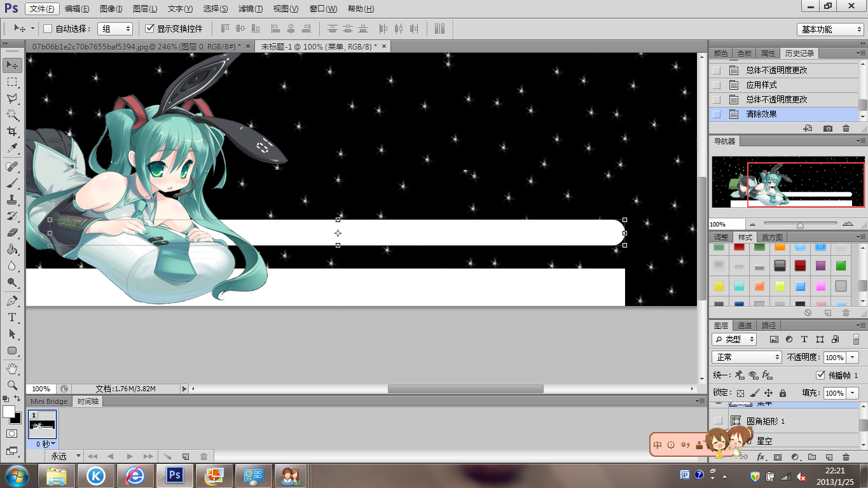Screen dimensions: 868x488
Task: Switch to the 色板 tab
Action: click(x=745, y=53)
